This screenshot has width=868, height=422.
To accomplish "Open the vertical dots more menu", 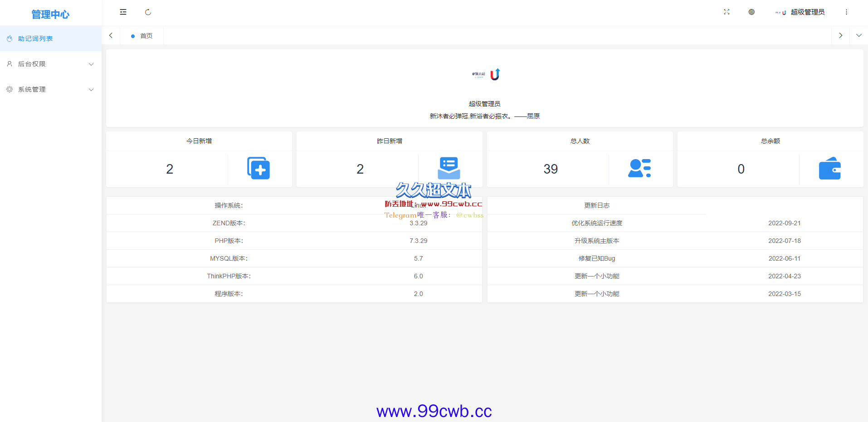I will (846, 12).
